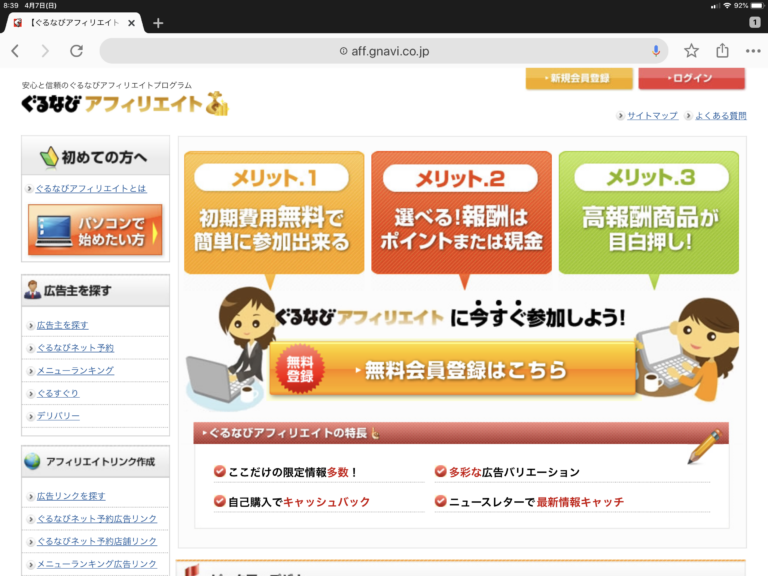Screen dimensions: 768x576
Task: Click the Wi-Fi icon in status bar
Action: [727, 5]
